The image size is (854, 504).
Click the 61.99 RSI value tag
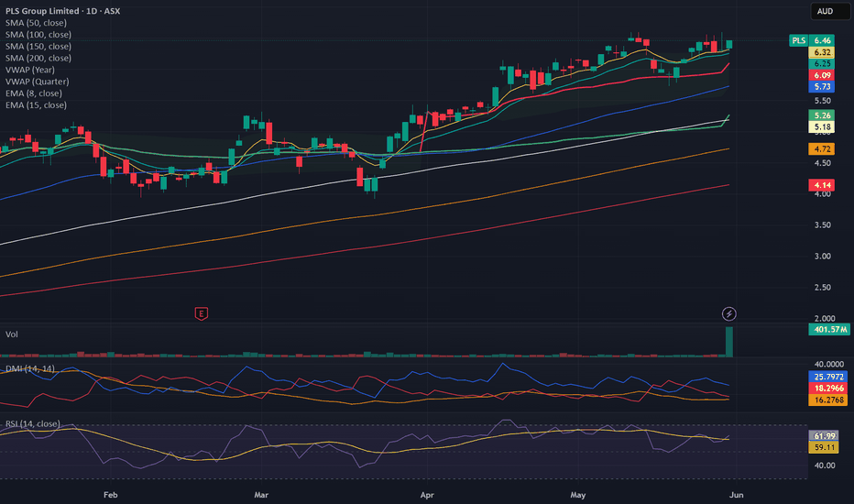(x=824, y=436)
